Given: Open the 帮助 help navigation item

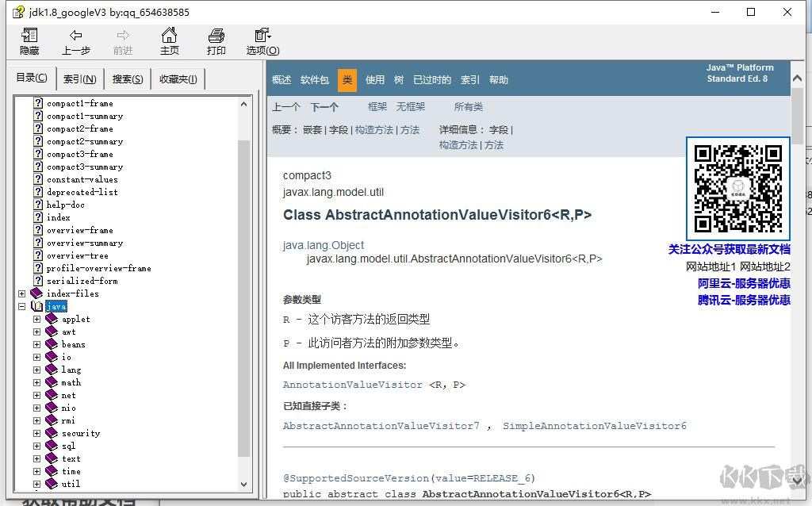Looking at the screenshot, I should click(x=498, y=80).
